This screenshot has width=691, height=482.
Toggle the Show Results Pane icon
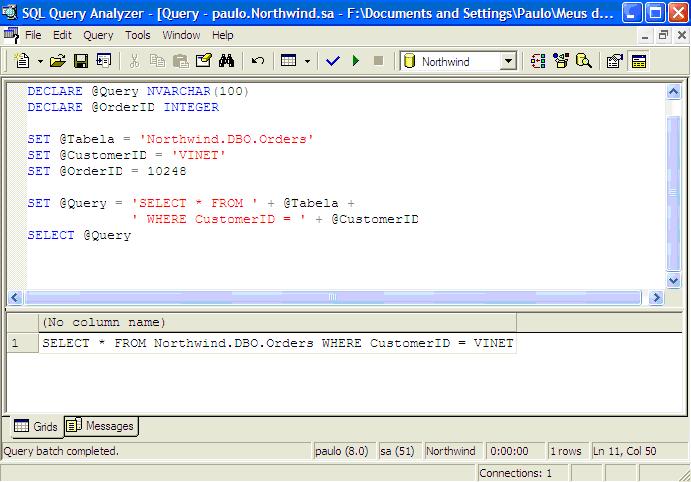pos(638,61)
